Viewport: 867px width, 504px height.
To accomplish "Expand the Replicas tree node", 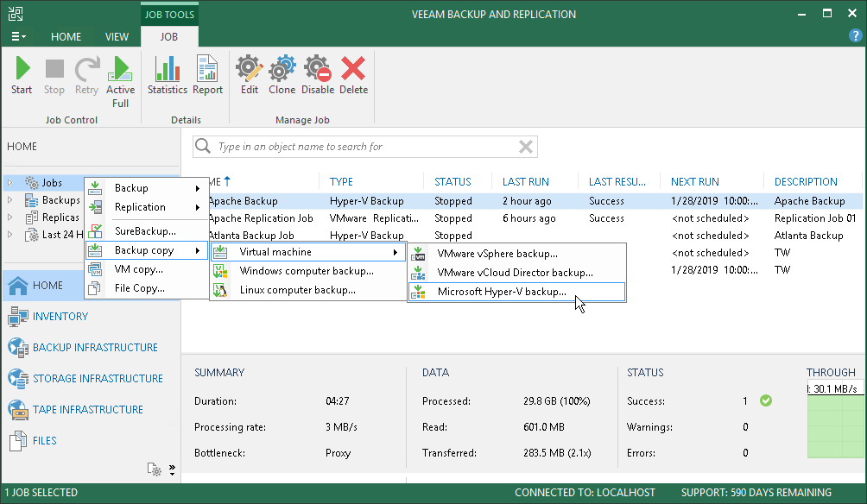I will pyautogui.click(x=10, y=217).
